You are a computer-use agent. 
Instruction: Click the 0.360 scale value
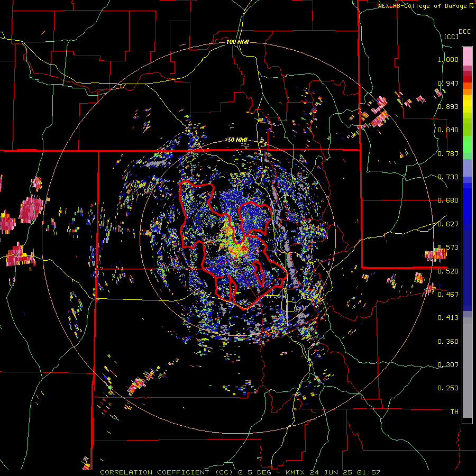pos(448,342)
